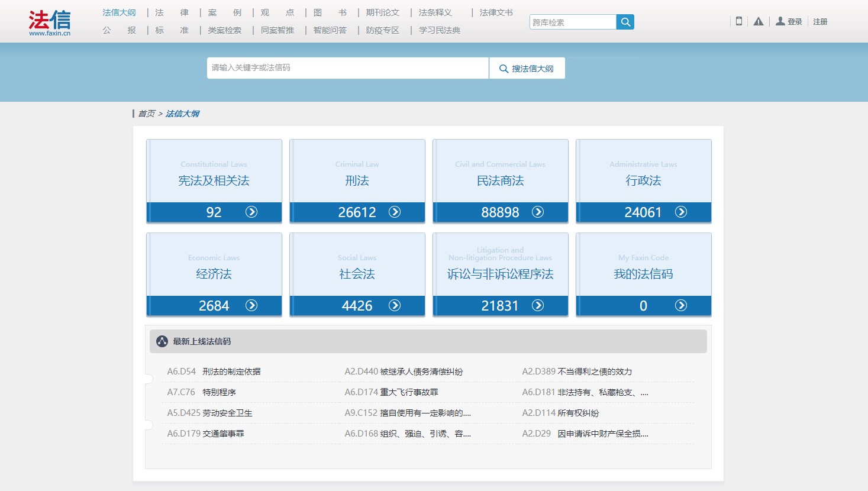Click the 法信大纲 breadcrumb link
This screenshot has height=491, width=868.
[182, 114]
